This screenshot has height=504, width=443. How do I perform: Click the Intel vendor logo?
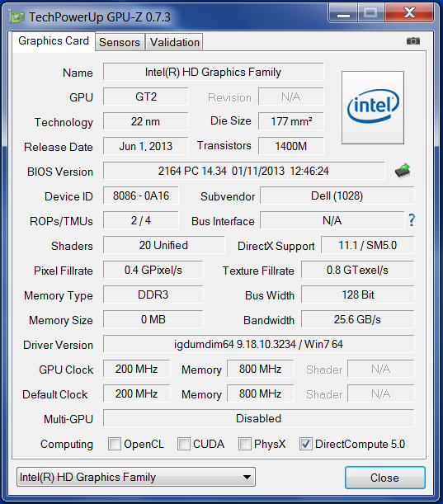click(373, 108)
